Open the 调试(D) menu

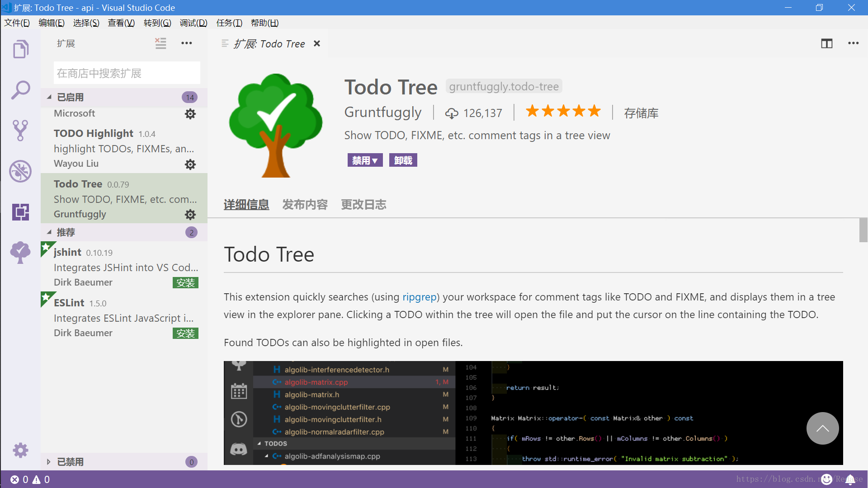(193, 23)
